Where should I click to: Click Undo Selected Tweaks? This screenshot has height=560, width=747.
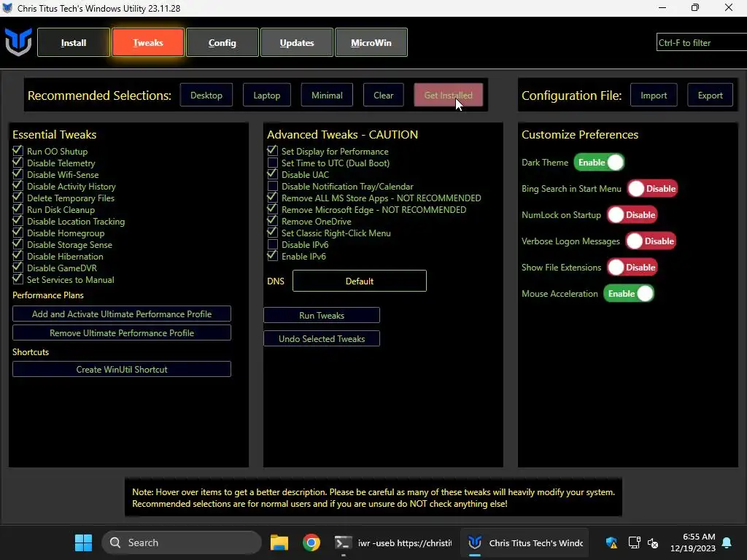coord(322,338)
